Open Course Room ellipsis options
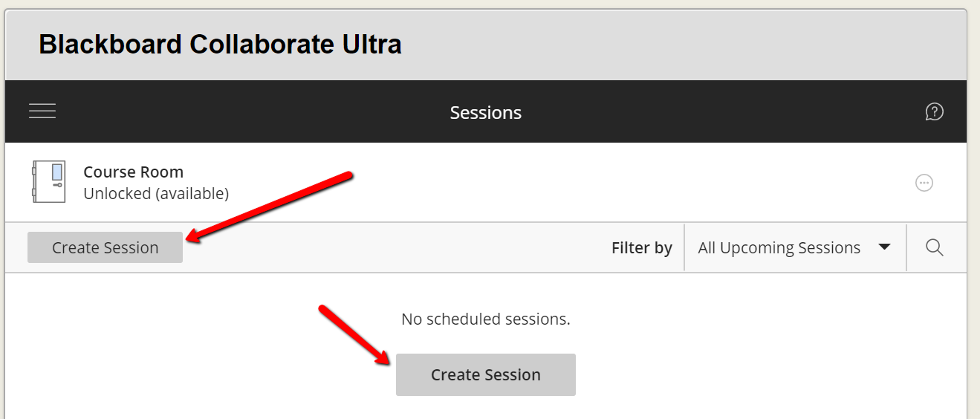 [x=924, y=183]
